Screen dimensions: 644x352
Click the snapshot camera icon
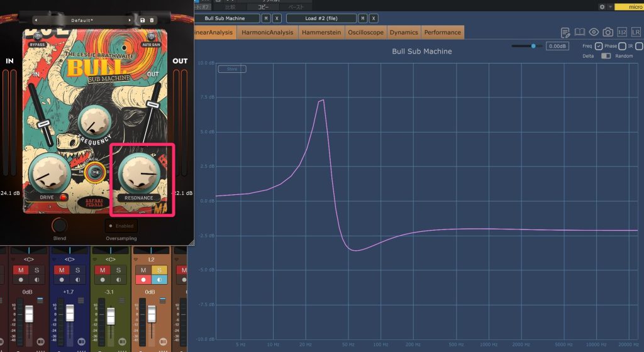tap(608, 32)
